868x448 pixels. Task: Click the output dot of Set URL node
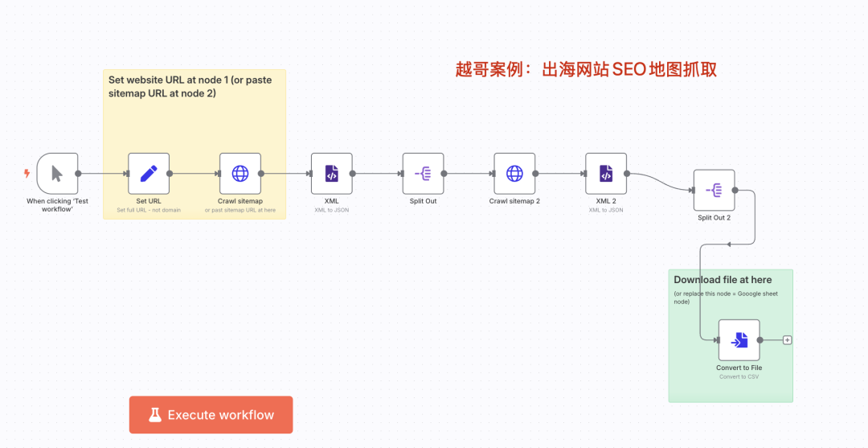(x=170, y=174)
